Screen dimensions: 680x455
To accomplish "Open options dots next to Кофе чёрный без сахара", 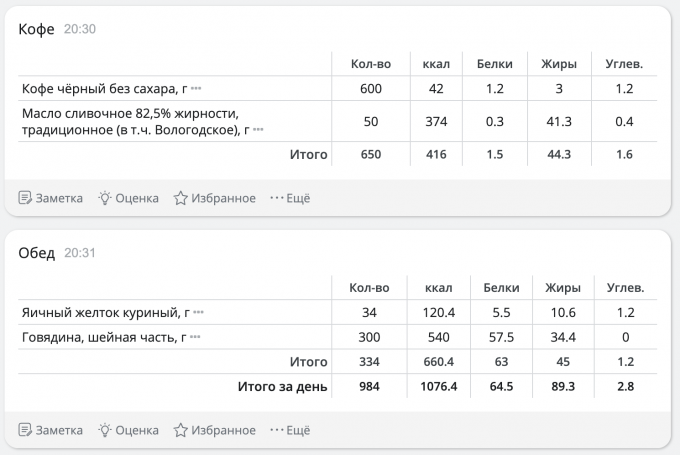I will [196, 89].
